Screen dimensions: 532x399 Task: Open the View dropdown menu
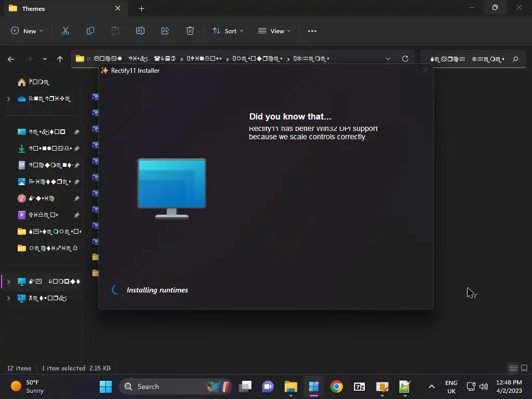[274, 31]
